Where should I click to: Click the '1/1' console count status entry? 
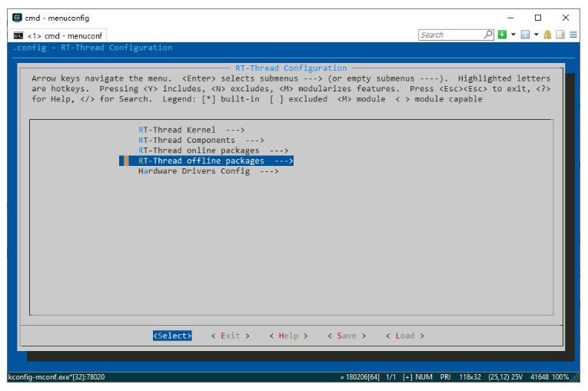[x=390, y=376]
